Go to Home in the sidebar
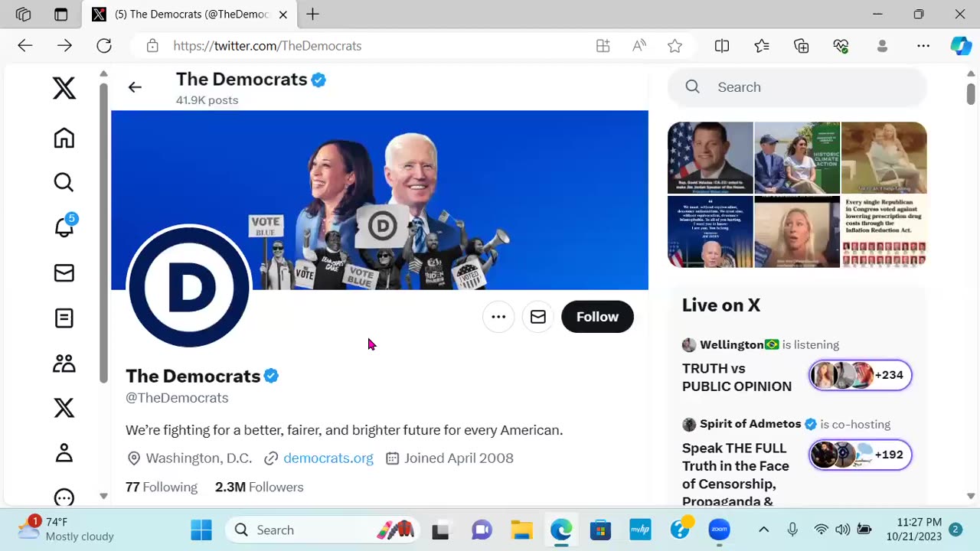This screenshot has width=980, height=551. 64,138
